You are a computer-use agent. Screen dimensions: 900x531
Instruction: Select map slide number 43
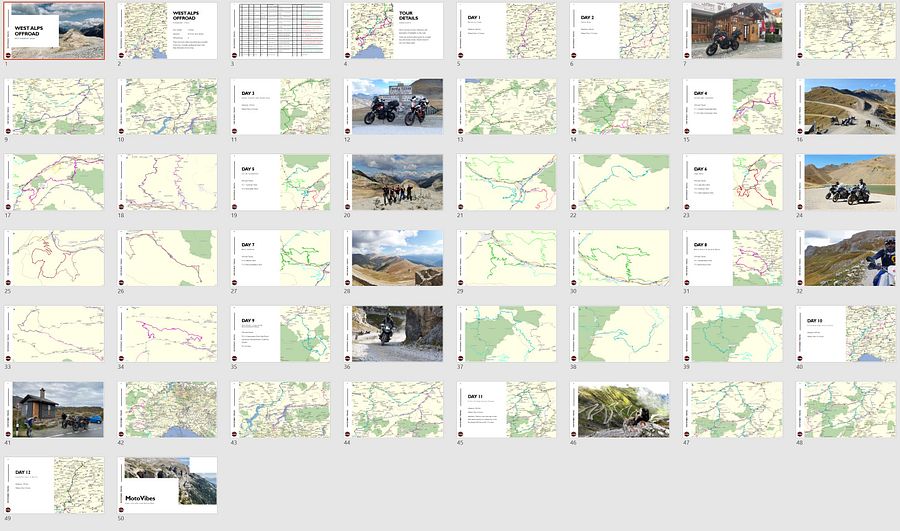(281, 410)
